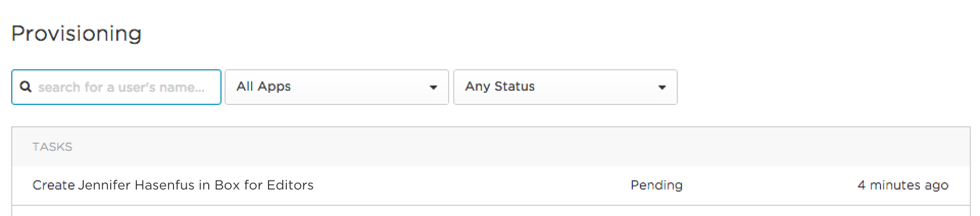Select the Any Status label text

tap(500, 87)
